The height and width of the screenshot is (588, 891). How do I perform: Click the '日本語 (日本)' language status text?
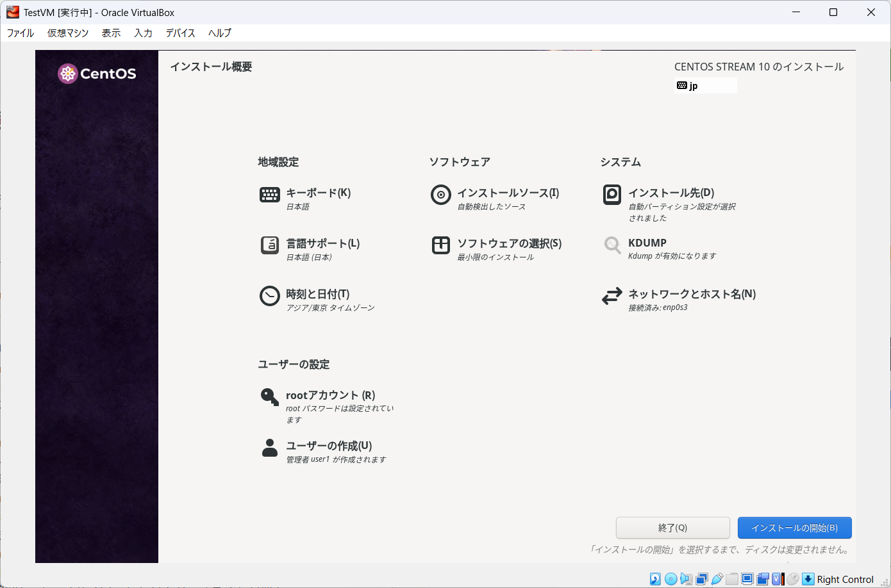click(x=309, y=257)
